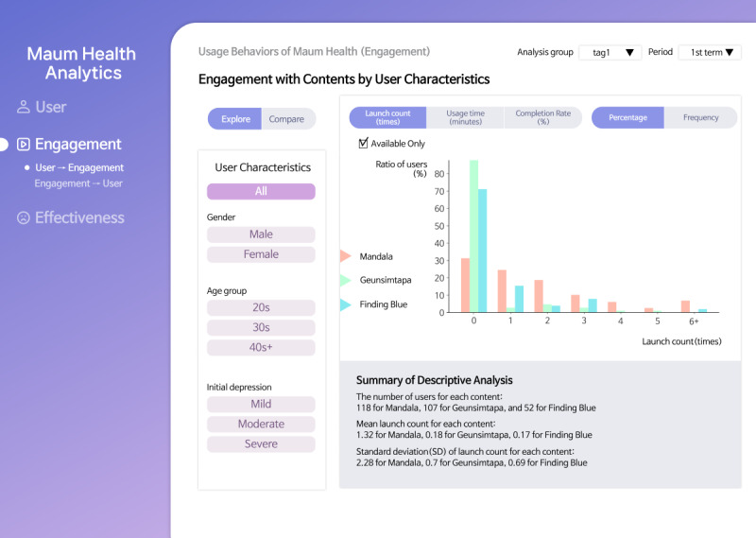Click the Engagement play-square icon
Viewport: 756px width, 538px height.
click(23, 145)
